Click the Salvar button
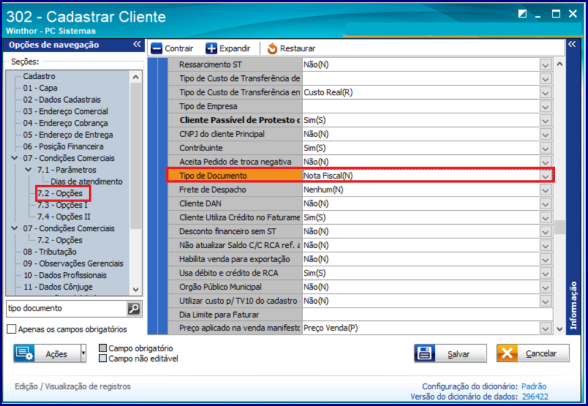Screen dimensions: 588x406 tap(450, 354)
